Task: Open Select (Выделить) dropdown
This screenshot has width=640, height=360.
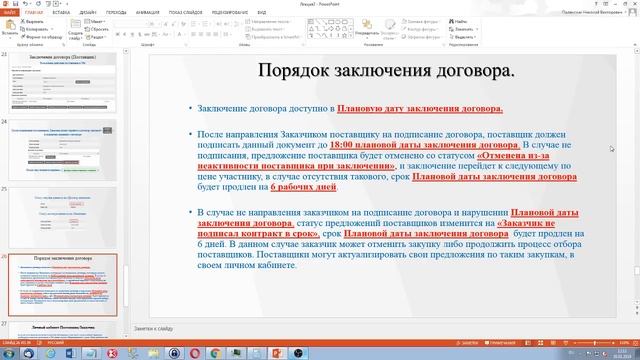Action: coord(463,37)
